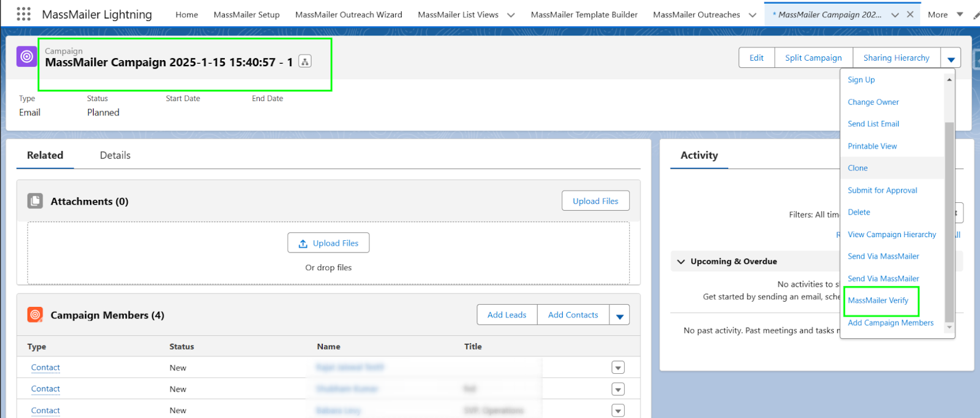Collapse the Upcoming & Overdue section

pyautogui.click(x=681, y=262)
